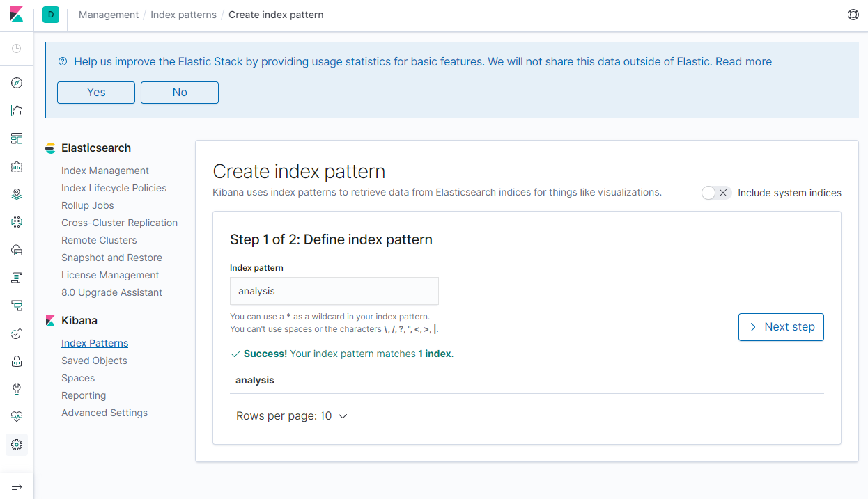Open Advanced Settings page

point(104,413)
